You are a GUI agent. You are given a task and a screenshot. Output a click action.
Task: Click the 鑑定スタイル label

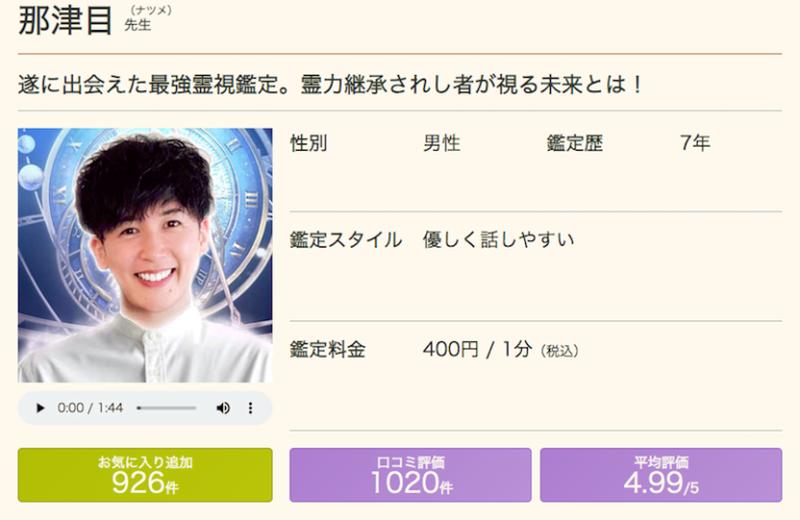[x=346, y=239]
